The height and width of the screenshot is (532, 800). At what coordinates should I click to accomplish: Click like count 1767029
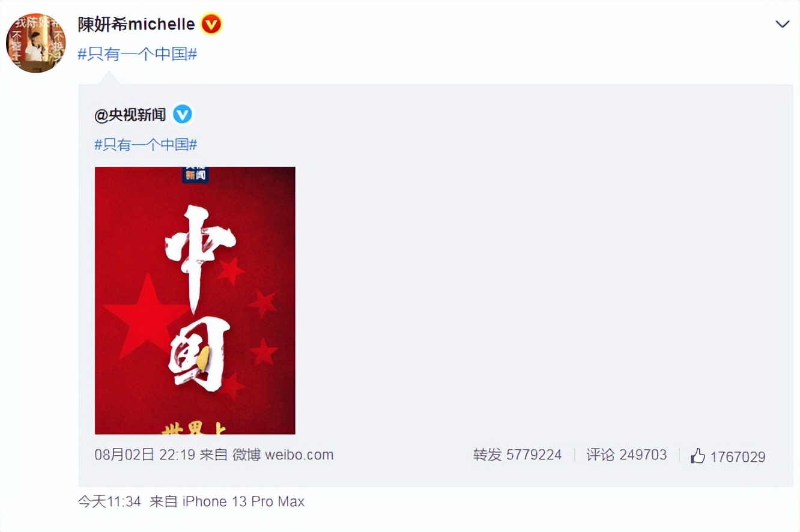coord(738,457)
